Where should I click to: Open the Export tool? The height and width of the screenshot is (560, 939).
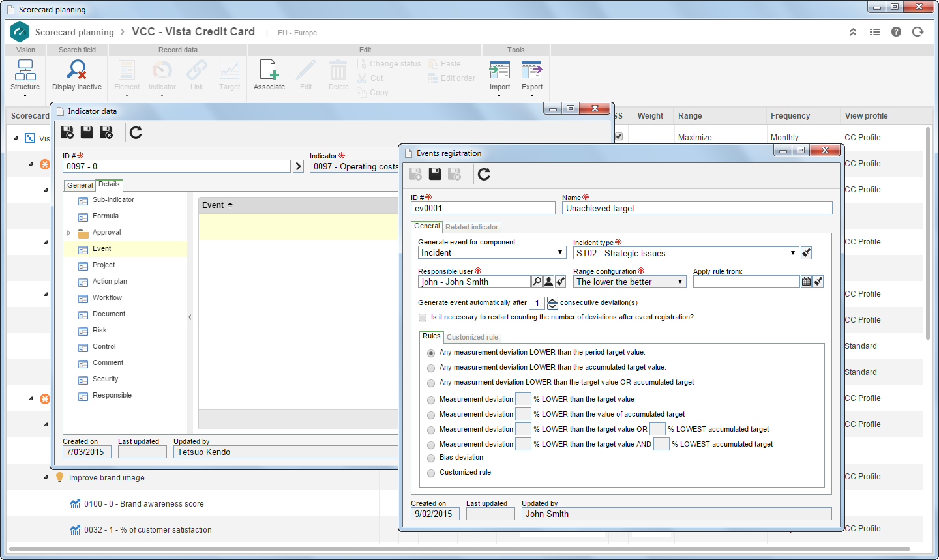(x=531, y=70)
